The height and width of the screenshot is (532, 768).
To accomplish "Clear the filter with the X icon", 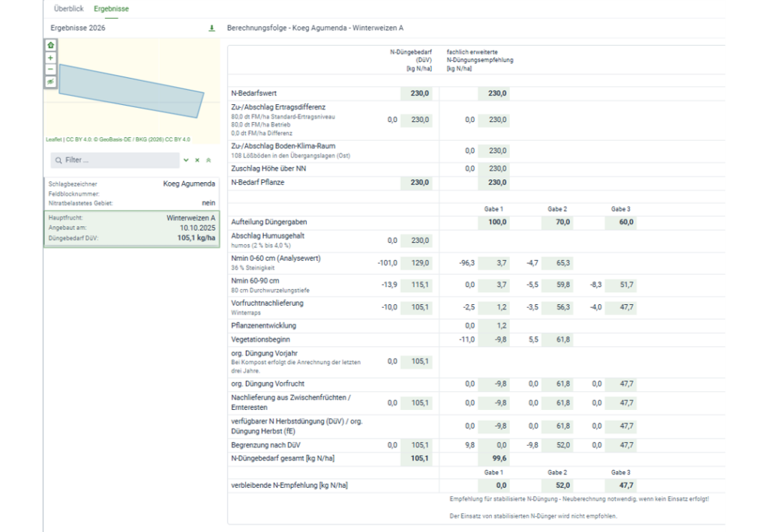I will [x=197, y=160].
